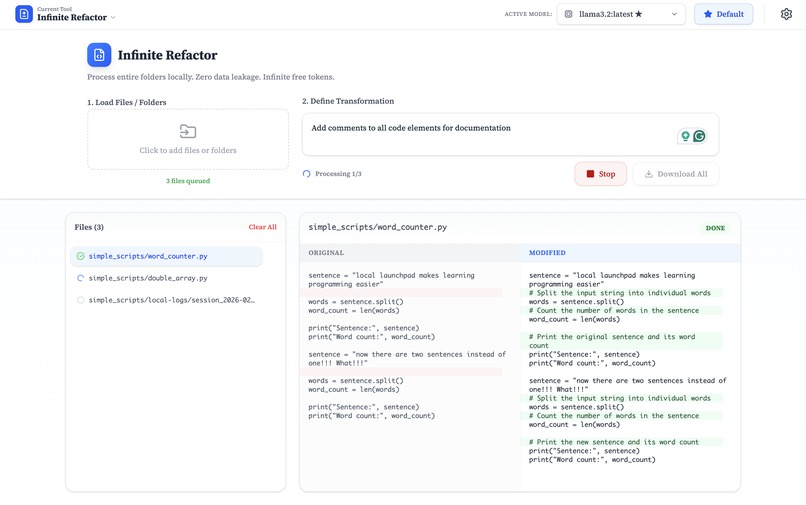
Task: Click the model icon in Active Model selector
Action: click(x=569, y=14)
